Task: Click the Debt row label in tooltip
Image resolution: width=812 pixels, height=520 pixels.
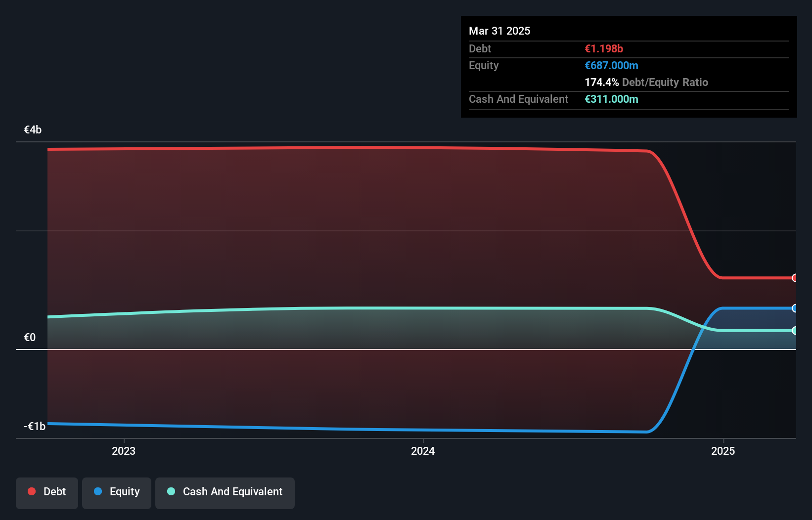Action: [480, 48]
